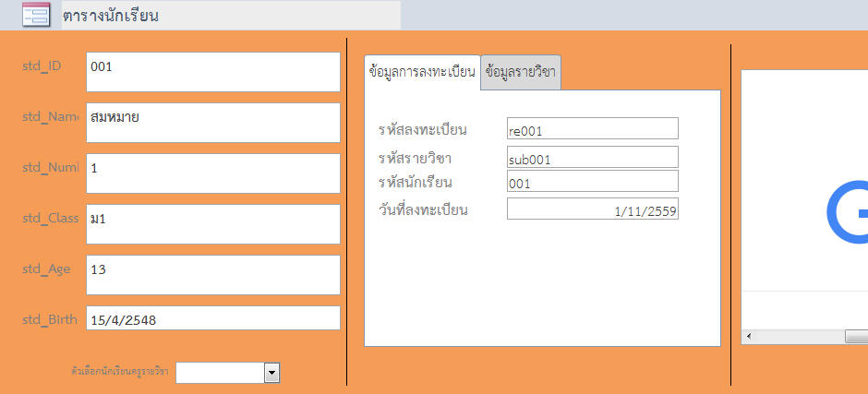Viewport: 868px width, 394px height.
Task: Select the วันที่ลงทะเบียน date field 1/11/2559
Action: [592, 210]
